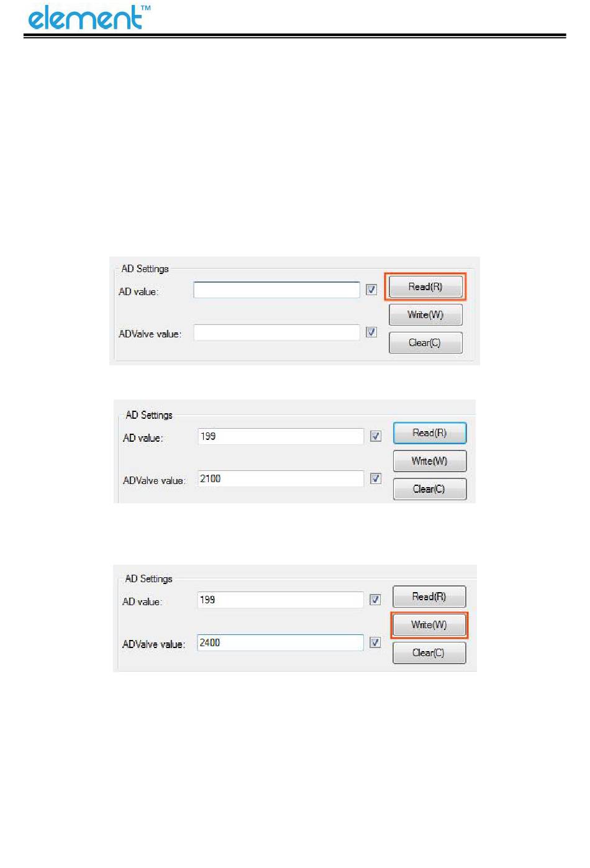Click AD value field in the 2400 panel
Viewport: 590px width, 868px height.
[281, 600]
